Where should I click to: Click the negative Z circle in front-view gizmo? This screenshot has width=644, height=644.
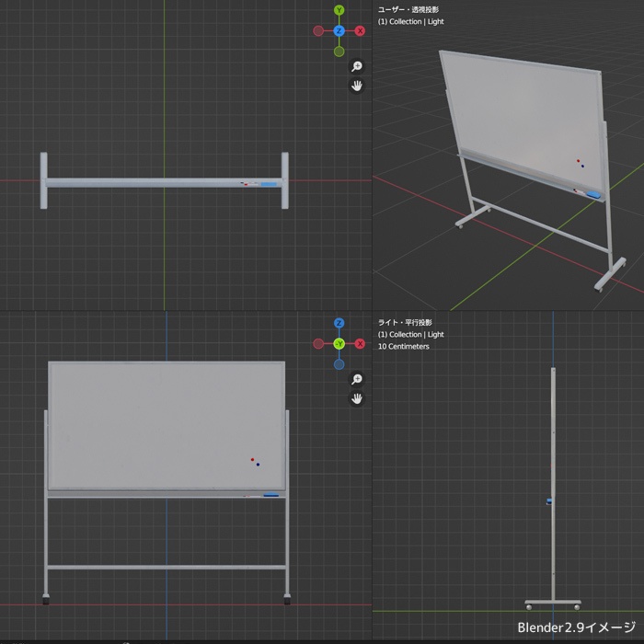[x=339, y=364]
